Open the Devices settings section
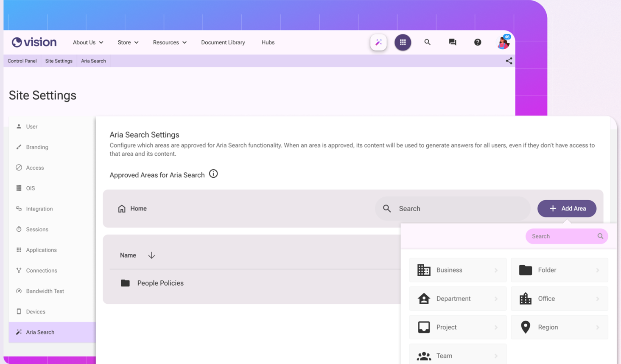This screenshot has height=364, width=621. coord(52,312)
